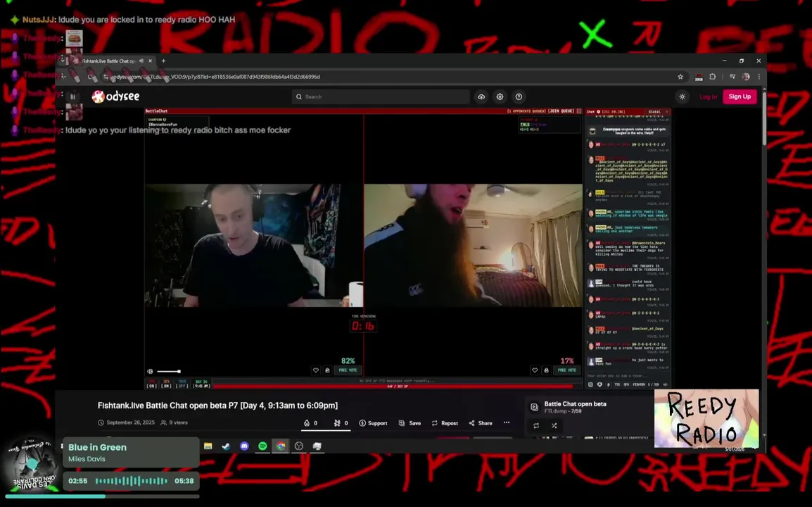The image size is (812, 507).
Task: Open File Explorer from the taskbar
Action: (x=208, y=446)
